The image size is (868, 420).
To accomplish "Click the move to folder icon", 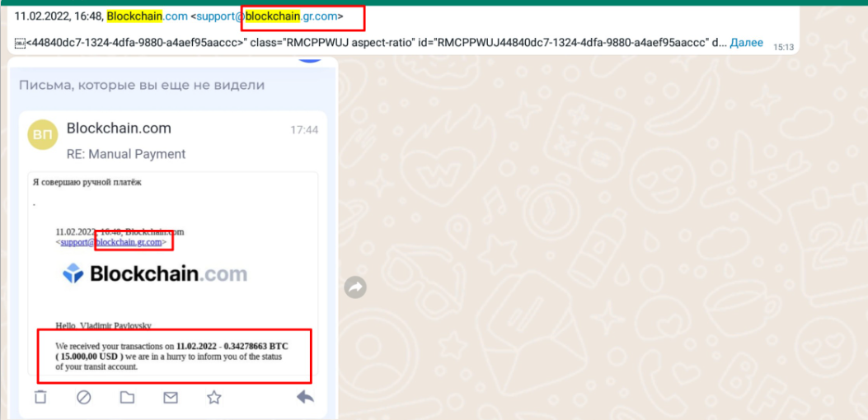I will (x=127, y=397).
